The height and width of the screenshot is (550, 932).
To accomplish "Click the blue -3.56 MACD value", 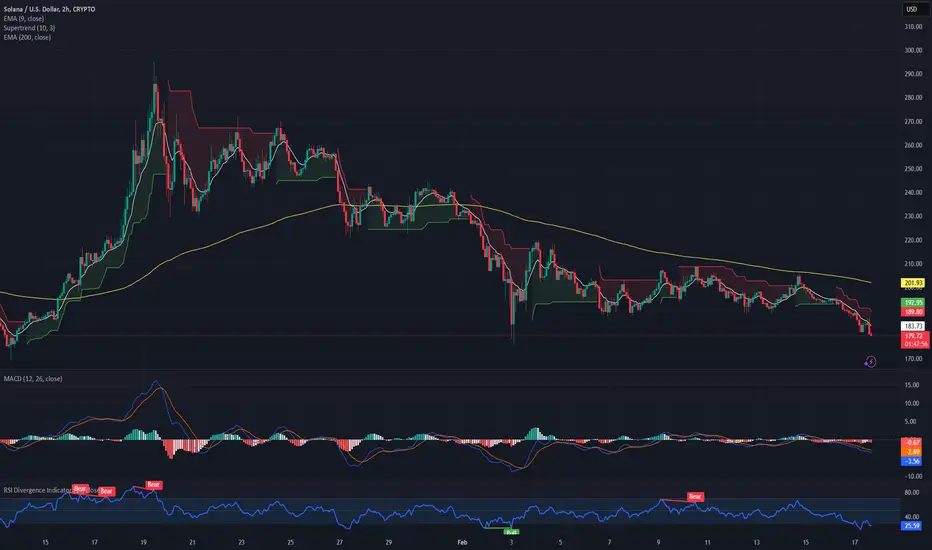I will click(912, 461).
